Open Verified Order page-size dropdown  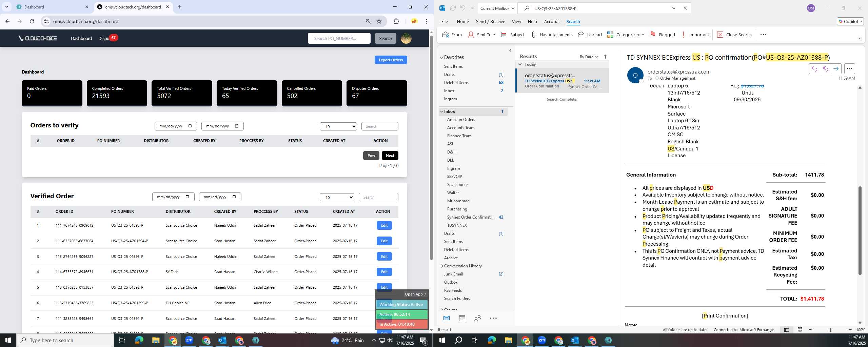pyautogui.click(x=337, y=197)
